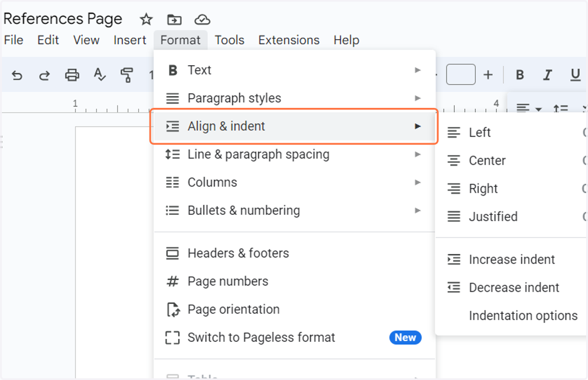588x380 pixels.
Task: Run spelling and grammar check
Action: (99, 75)
